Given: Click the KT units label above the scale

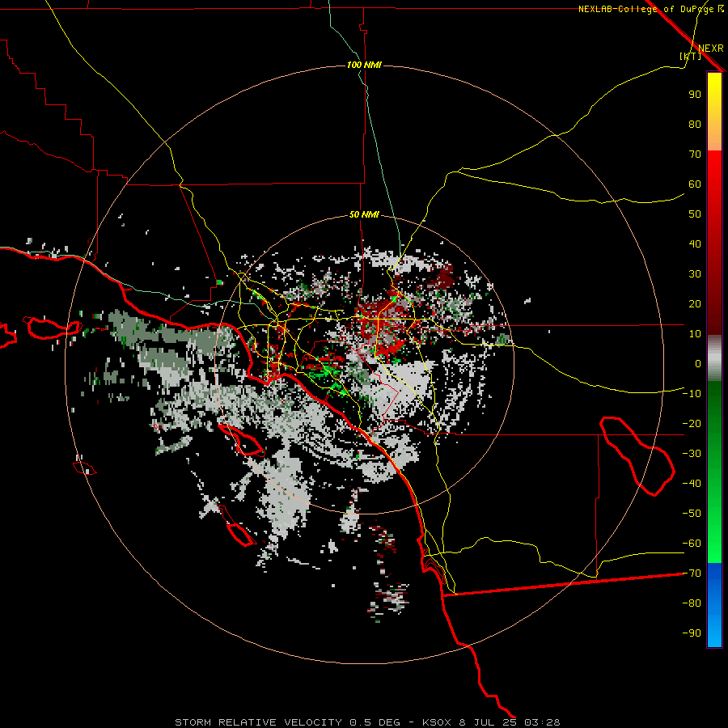Looking at the screenshot, I should tap(691, 56).
